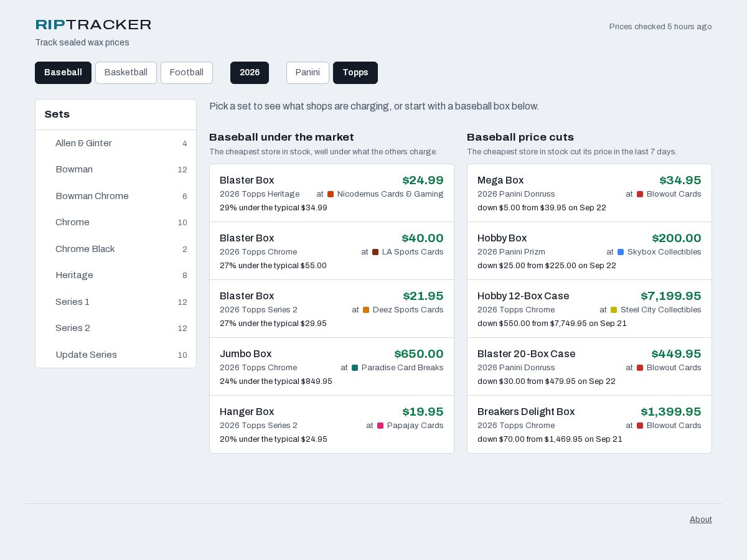
Task: Open the $200.00 Panini Prizm Hobby Box
Action: 590,251
